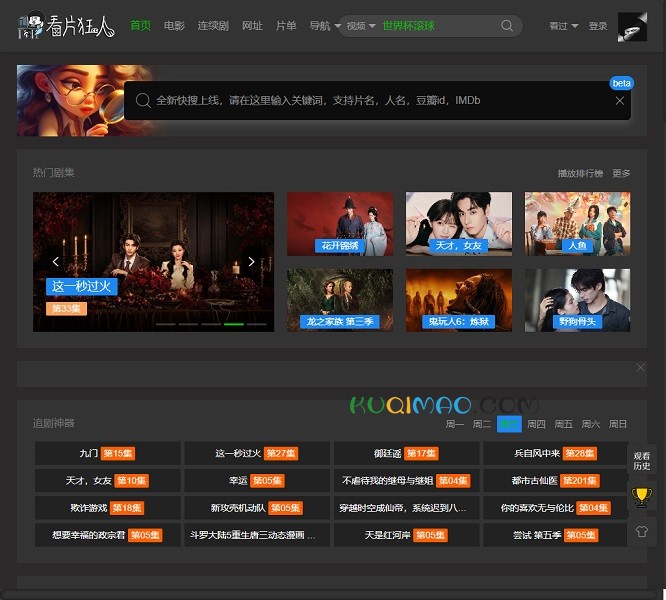Open 幸运 第05集 entry
The width and height of the screenshot is (666, 600).
coord(257,481)
